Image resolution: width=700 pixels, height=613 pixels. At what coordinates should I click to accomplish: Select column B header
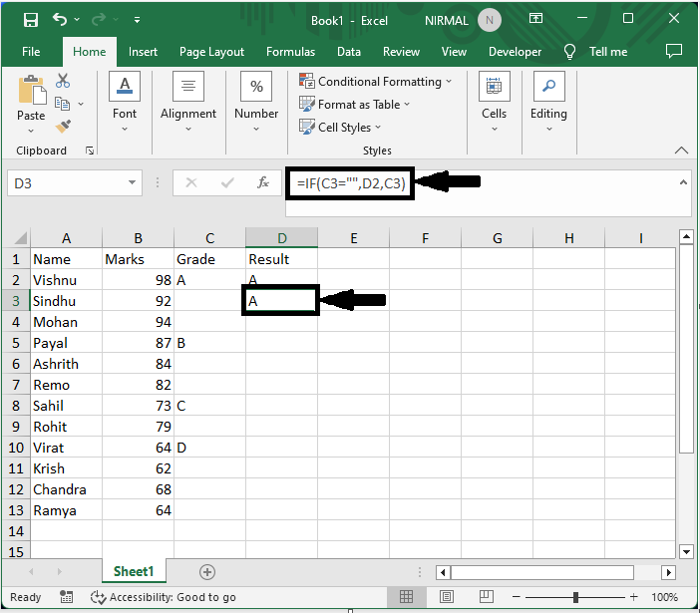pos(138,238)
